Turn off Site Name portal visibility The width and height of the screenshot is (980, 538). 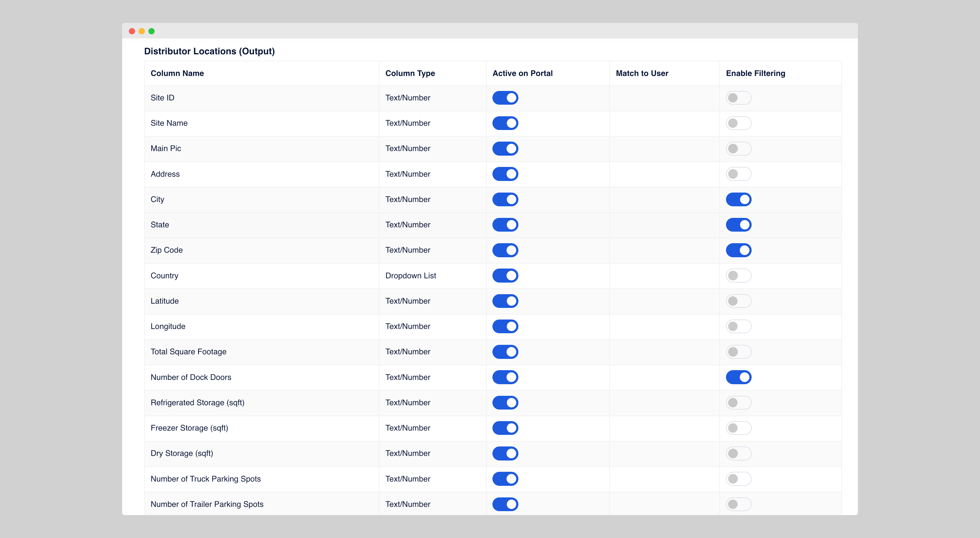pos(505,123)
